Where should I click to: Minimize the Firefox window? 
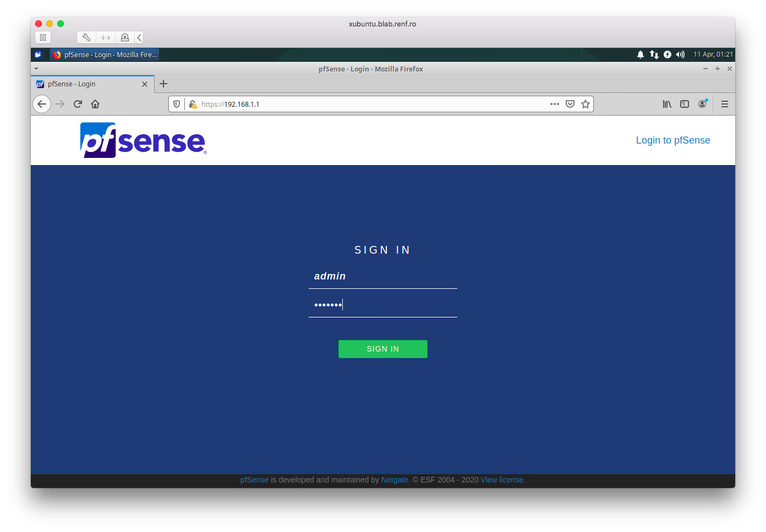pyautogui.click(x=705, y=69)
